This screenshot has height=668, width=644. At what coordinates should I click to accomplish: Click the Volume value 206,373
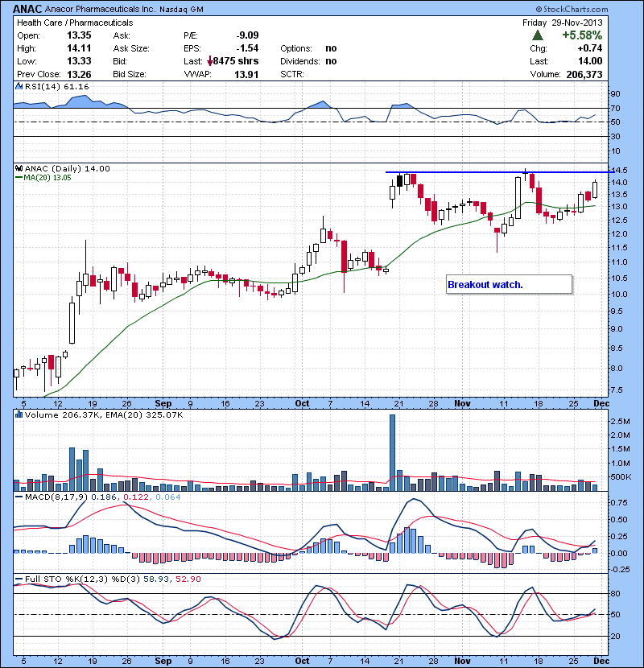click(584, 75)
